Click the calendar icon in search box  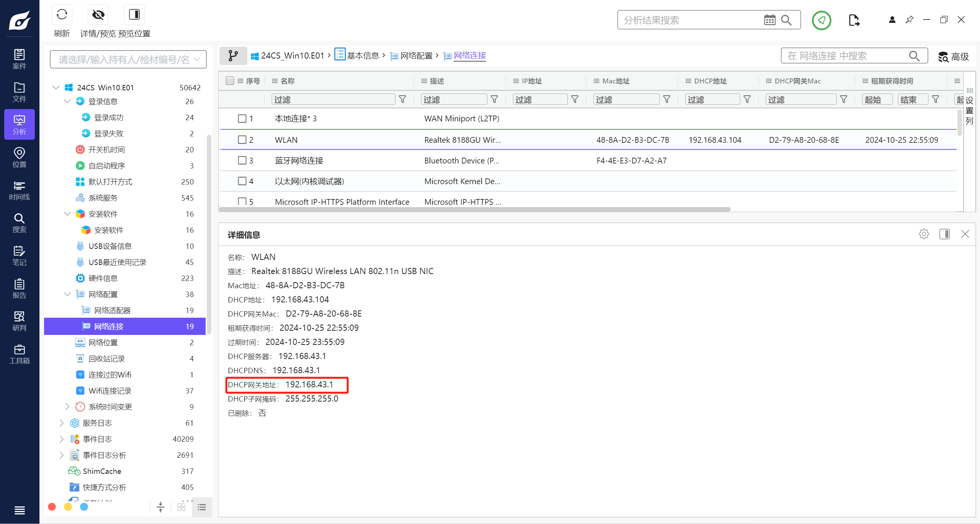click(x=769, y=20)
